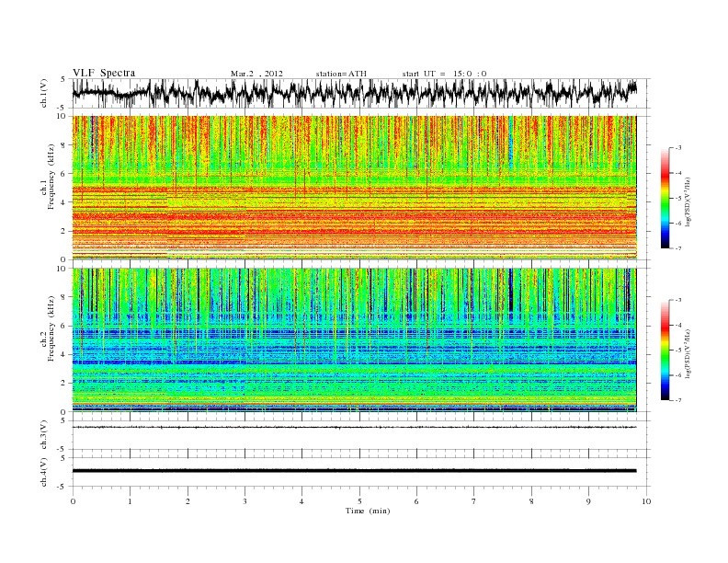Click the 8 kHz tick of ch.1 spectrogram

click(x=63, y=145)
